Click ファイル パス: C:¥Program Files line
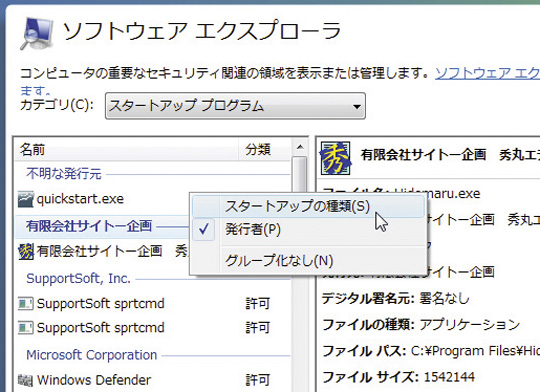This screenshot has height=392, width=540. [431, 351]
